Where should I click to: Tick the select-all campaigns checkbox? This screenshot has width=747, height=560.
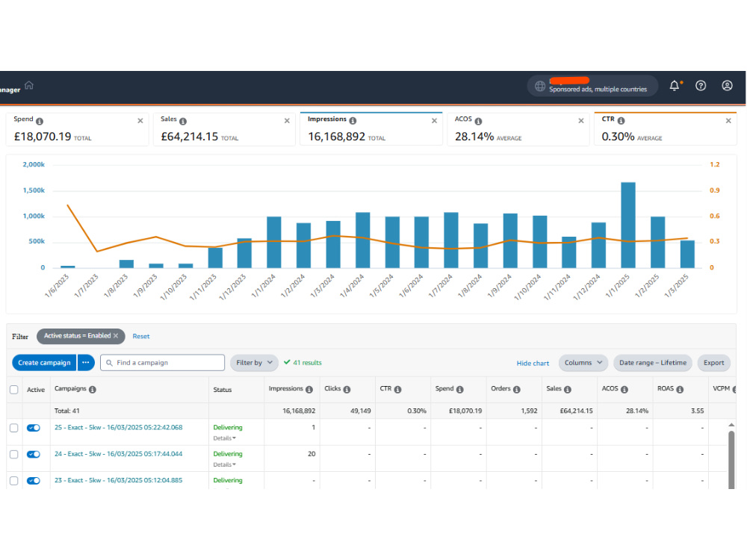pyautogui.click(x=13, y=390)
